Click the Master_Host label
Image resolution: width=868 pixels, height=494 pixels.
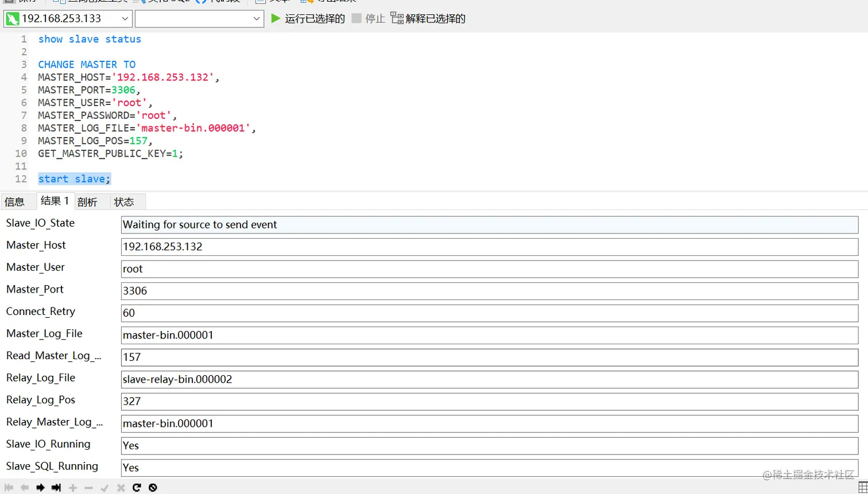(x=36, y=246)
